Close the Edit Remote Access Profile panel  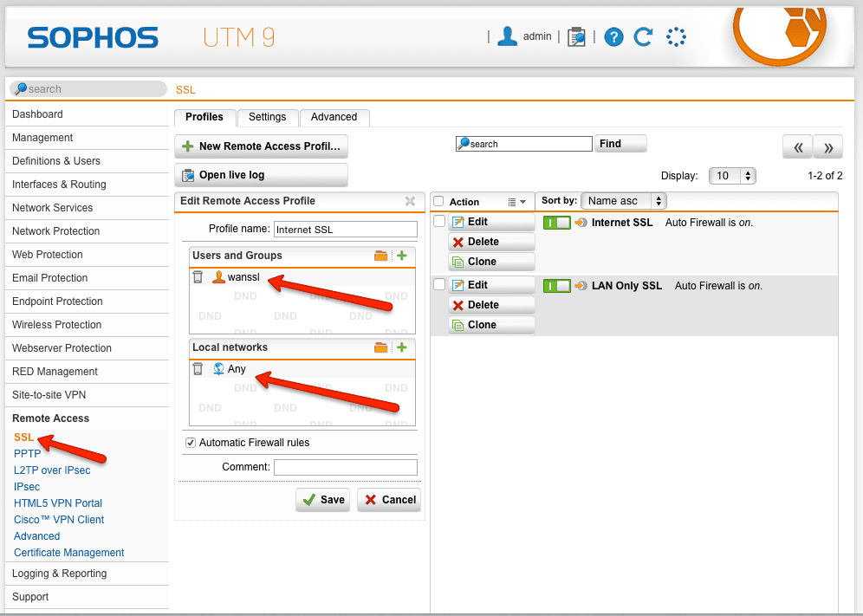pyautogui.click(x=410, y=201)
